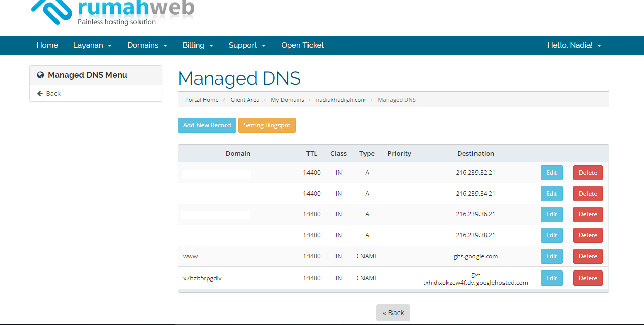The width and height of the screenshot is (644, 325).
Task: Edit the 216.239.32.21 A record
Action: click(551, 173)
